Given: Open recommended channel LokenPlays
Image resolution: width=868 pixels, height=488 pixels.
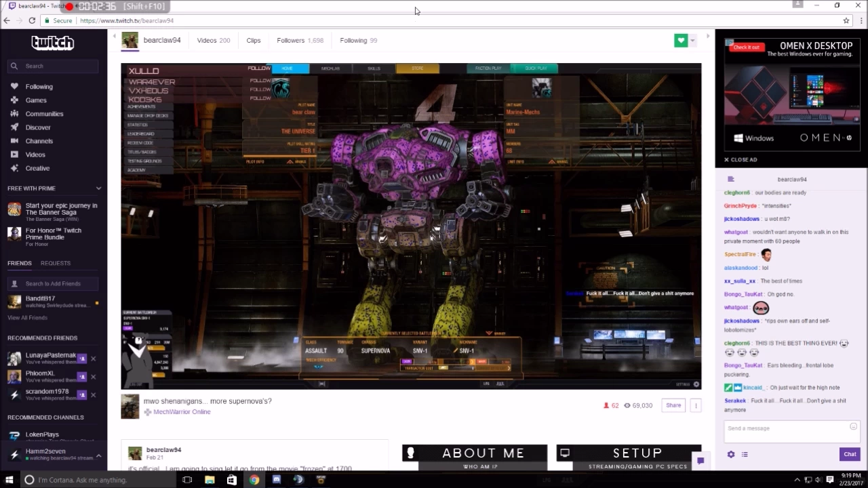Looking at the screenshot, I should click(42, 434).
